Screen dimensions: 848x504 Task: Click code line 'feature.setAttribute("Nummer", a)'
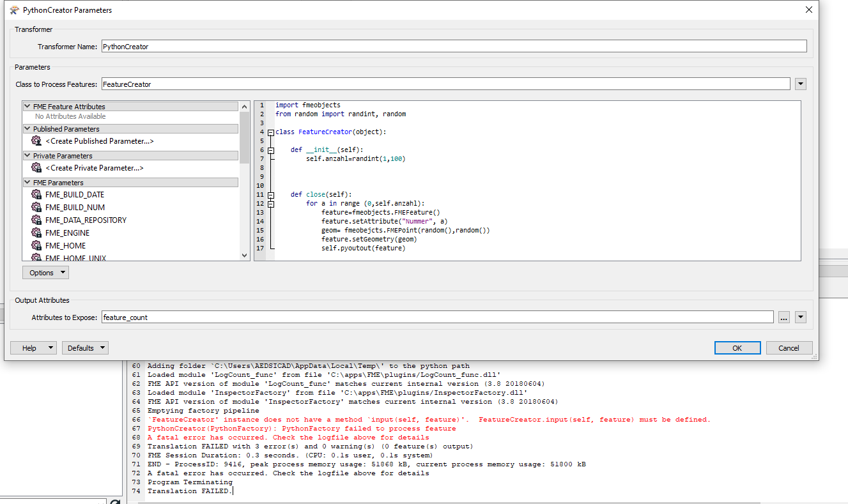tap(385, 221)
